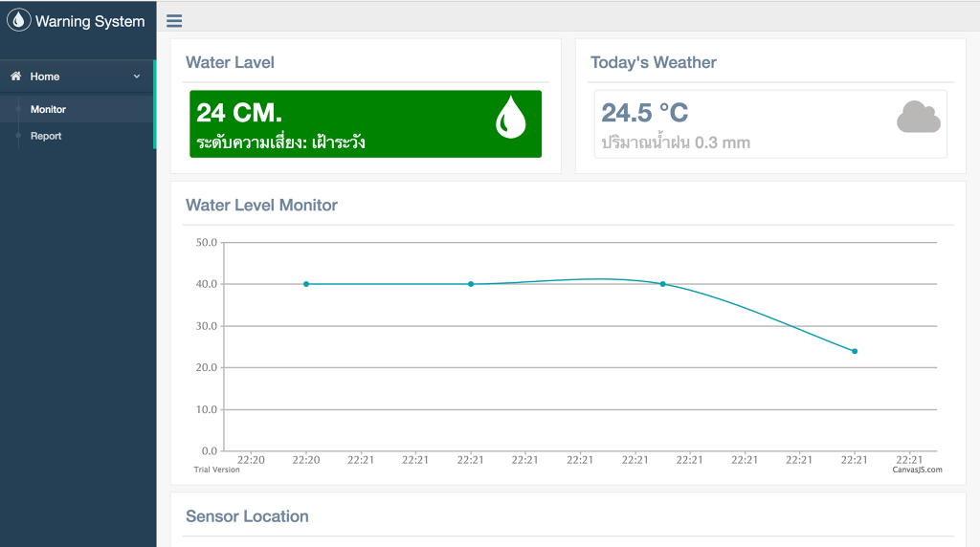Click the hamburger menu icon
Viewport: 980px width, 547px height.
[x=174, y=21]
